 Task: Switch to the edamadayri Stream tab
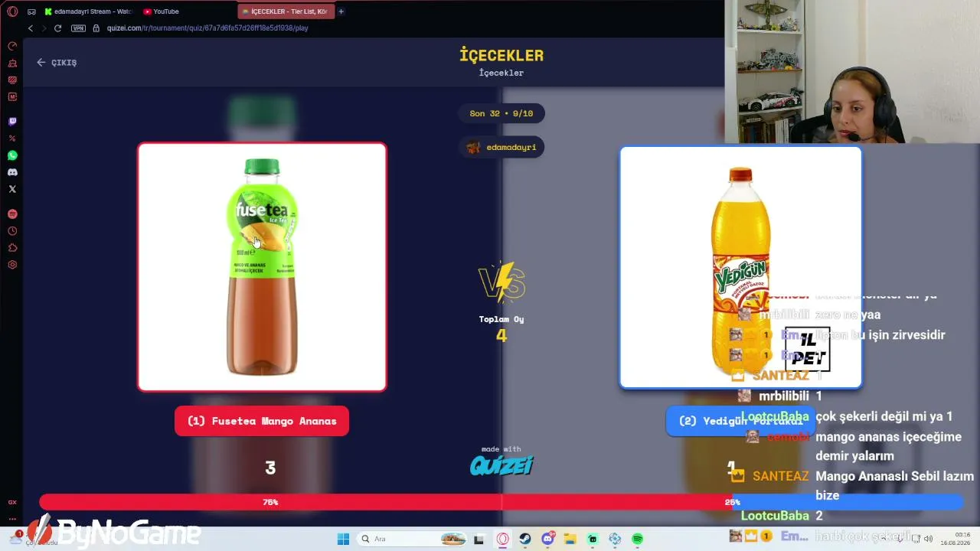(88, 11)
